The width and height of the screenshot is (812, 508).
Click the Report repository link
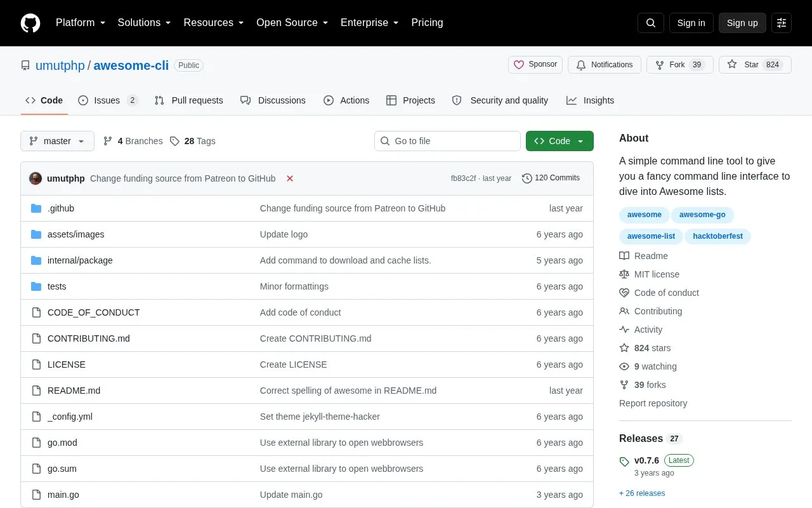click(653, 403)
